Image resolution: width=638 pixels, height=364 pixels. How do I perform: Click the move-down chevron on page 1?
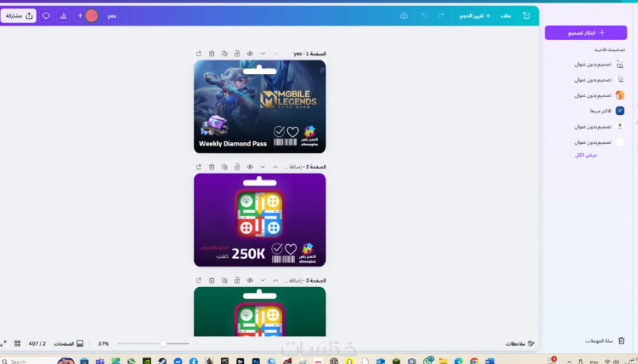click(x=263, y=54)
